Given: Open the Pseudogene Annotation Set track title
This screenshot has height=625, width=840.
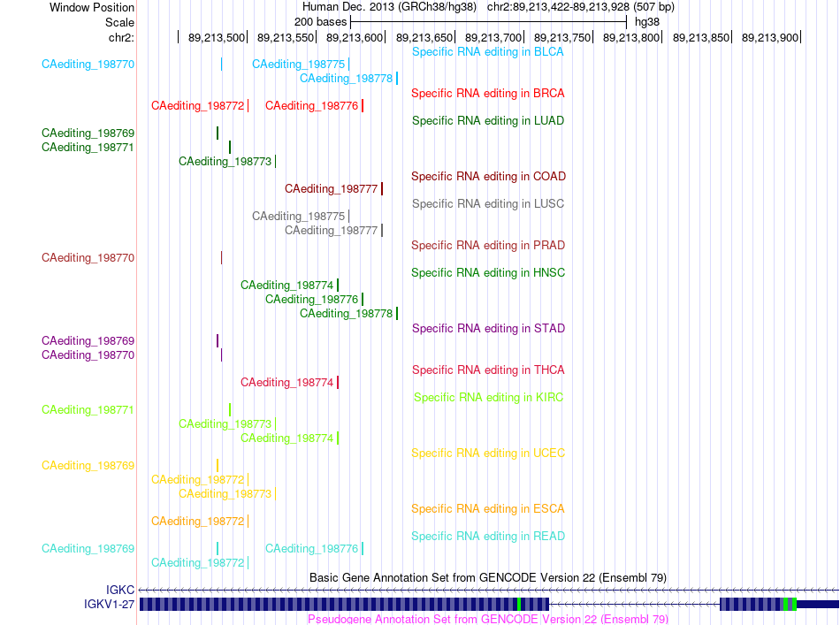Looking at the screenshot, I should [488, 619].
